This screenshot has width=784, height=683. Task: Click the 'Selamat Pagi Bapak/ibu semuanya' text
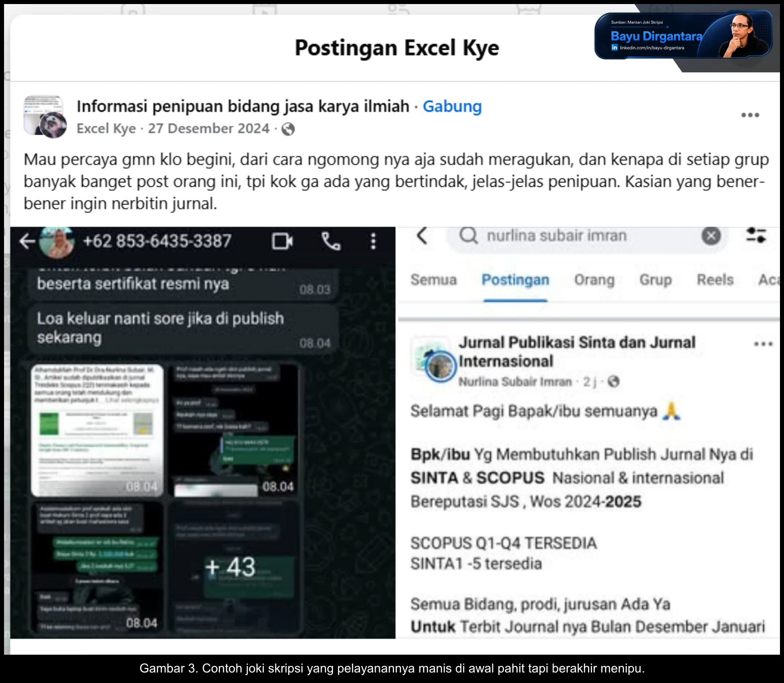pyautogui.click(x=534, y=411)
